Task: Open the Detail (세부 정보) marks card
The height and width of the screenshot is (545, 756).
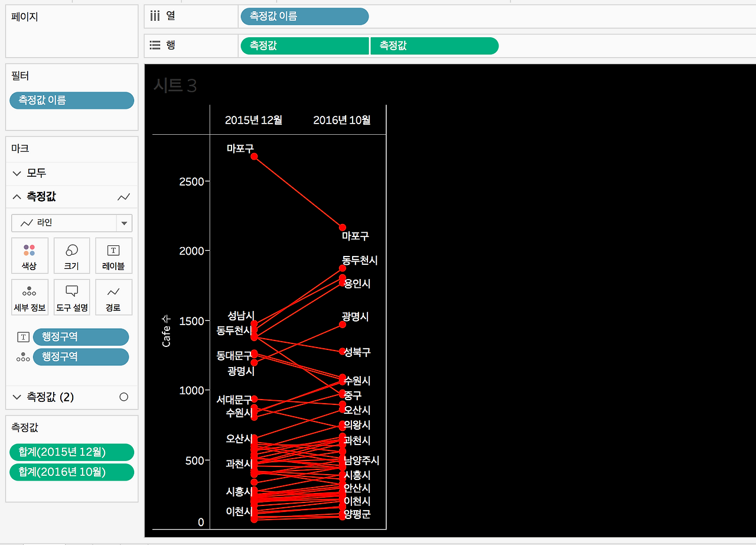Action: click(x=30, y=297)
